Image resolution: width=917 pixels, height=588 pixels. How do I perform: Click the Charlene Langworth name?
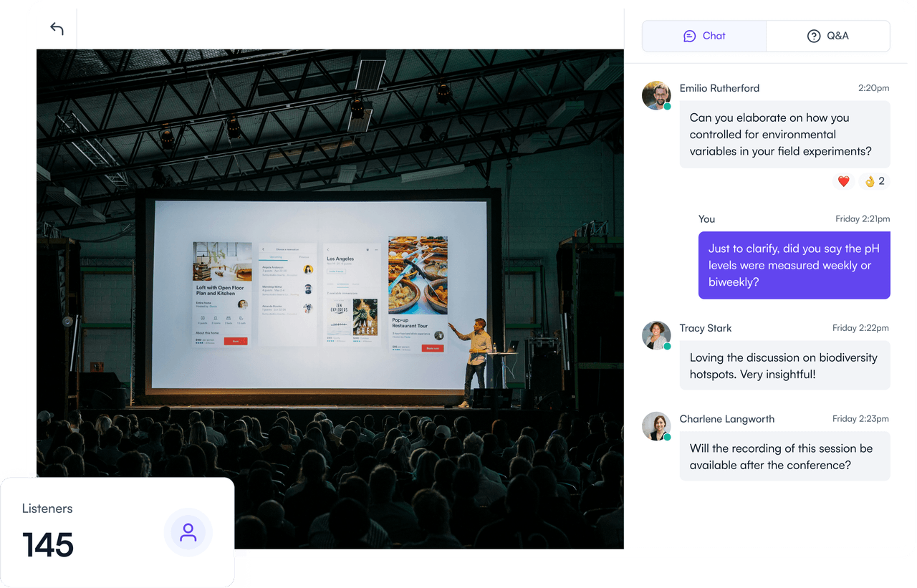pos(727,419)
